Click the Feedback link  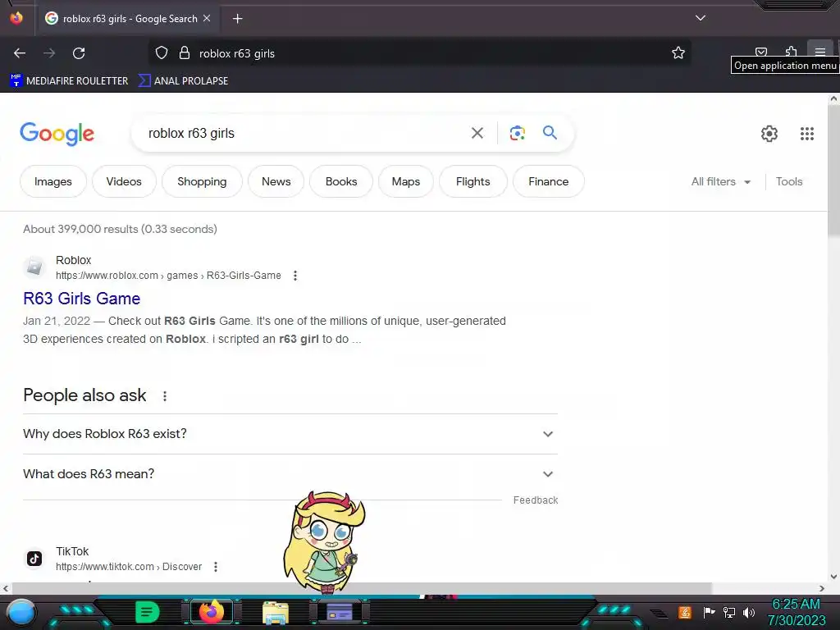point(536,500)
